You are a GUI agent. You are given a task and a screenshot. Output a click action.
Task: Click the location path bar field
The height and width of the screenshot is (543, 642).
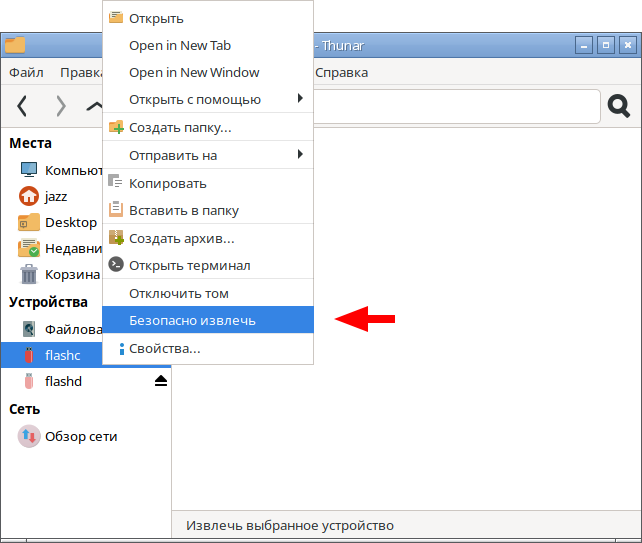tap(457, 106)
